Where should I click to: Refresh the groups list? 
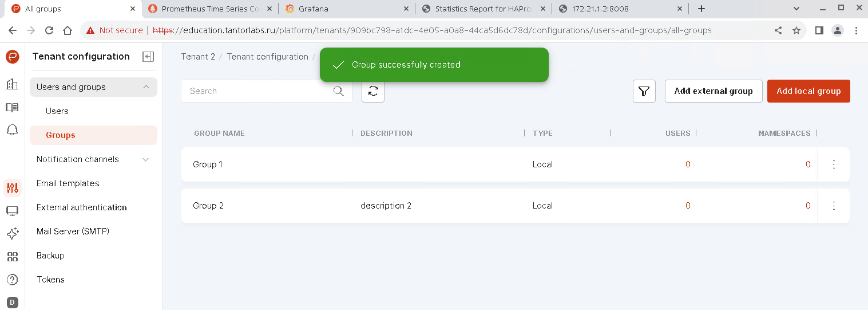point(373,91)
